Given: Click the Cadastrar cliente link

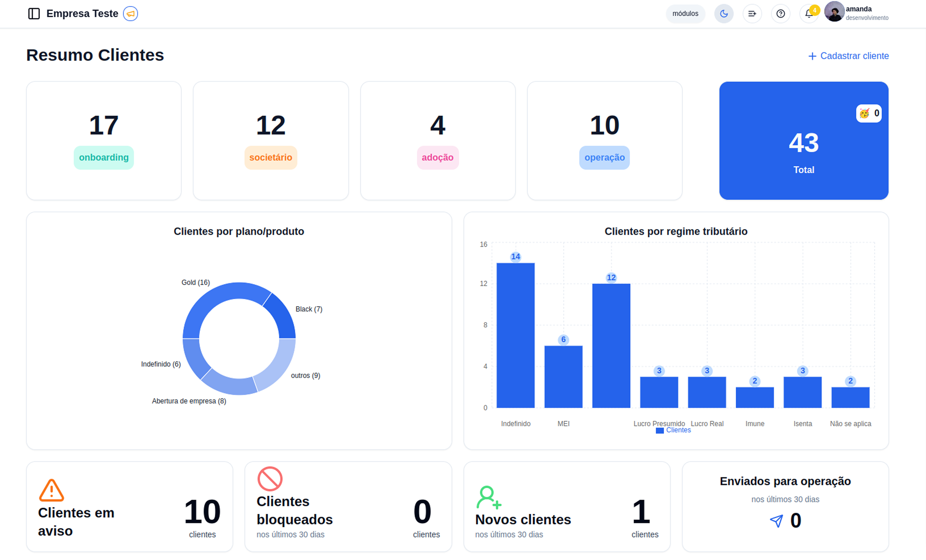Looking at the screenshot, I should coord(848,56).
